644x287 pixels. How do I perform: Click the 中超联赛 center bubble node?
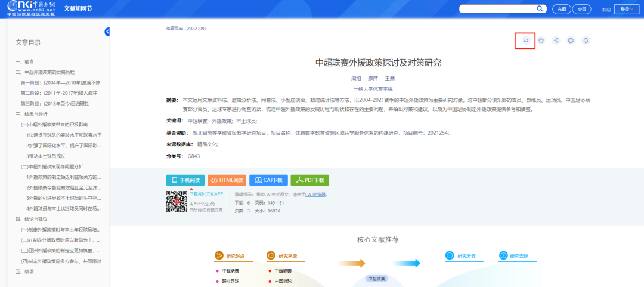point(376,279)
